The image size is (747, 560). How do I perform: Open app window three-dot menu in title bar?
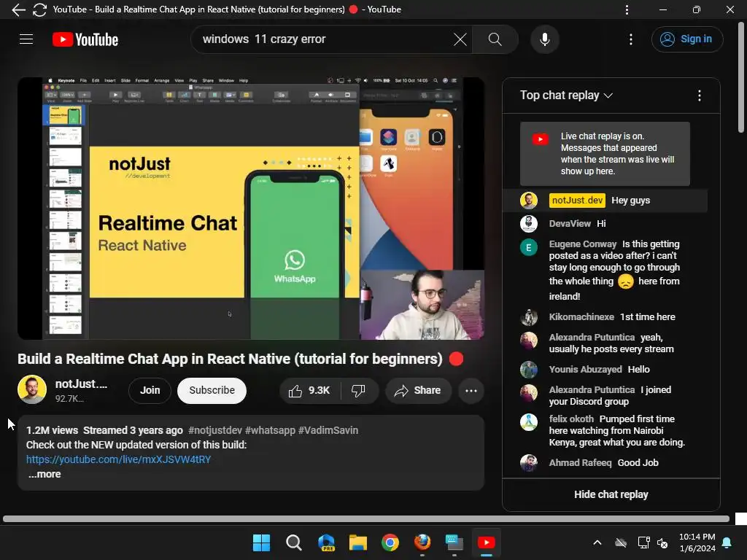click(x=627, y=9)
